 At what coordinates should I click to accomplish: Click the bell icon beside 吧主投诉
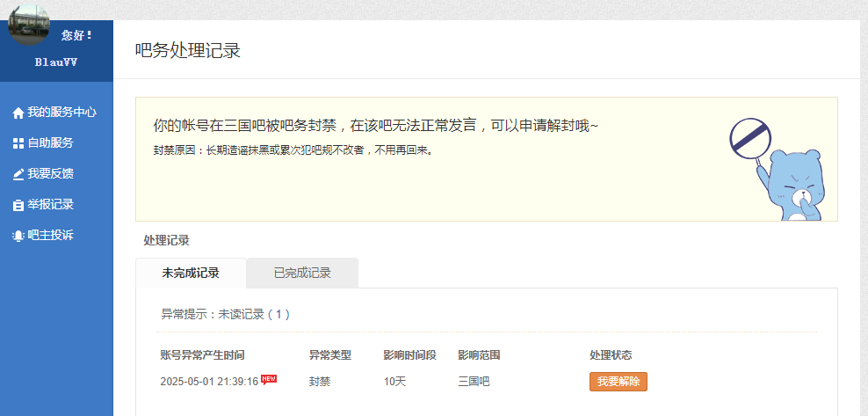18,236
